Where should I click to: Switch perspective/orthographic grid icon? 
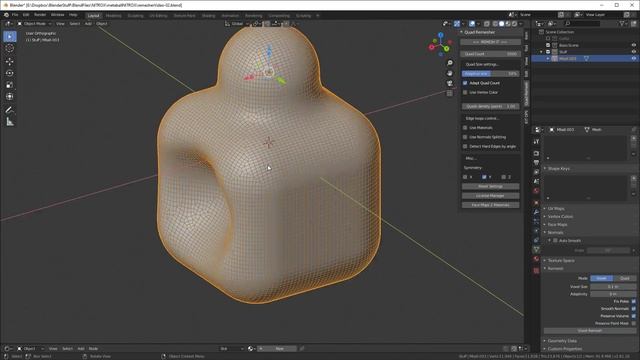(x=450, y=93)
